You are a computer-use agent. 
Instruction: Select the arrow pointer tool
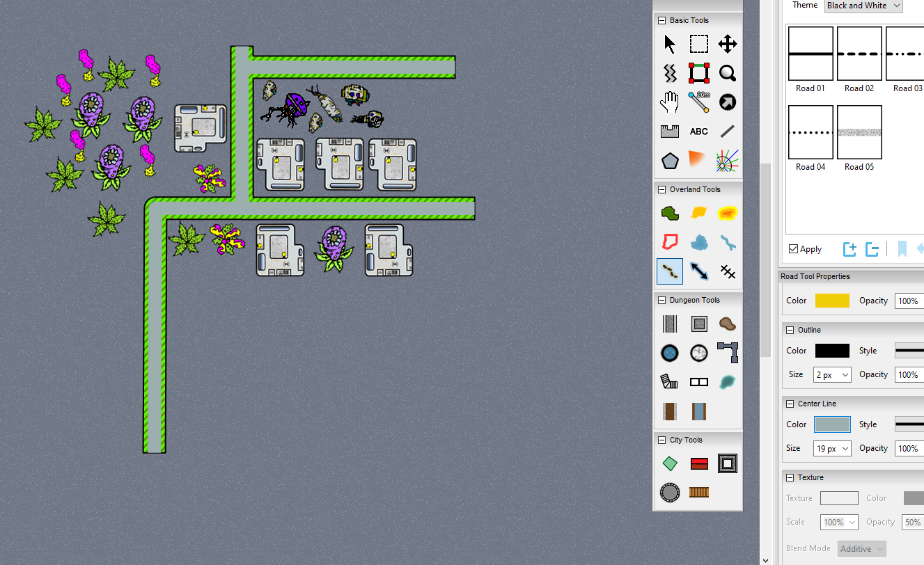(x=670, y=45)
